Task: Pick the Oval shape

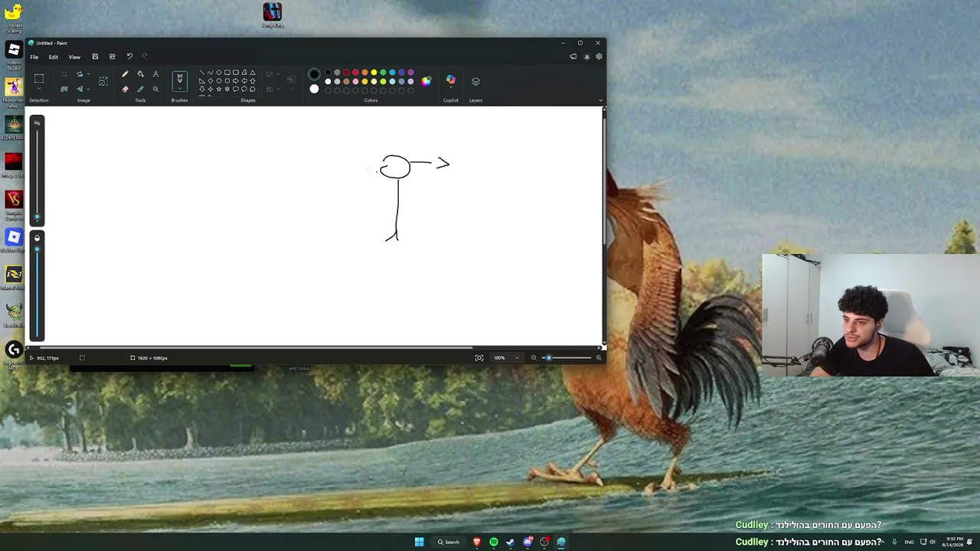Action: pos(219,73)
